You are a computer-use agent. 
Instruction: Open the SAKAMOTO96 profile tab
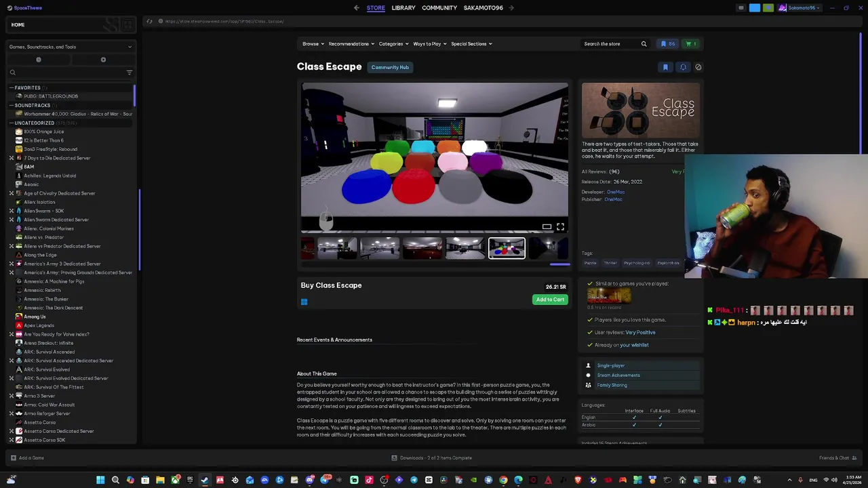coord(484,8)
